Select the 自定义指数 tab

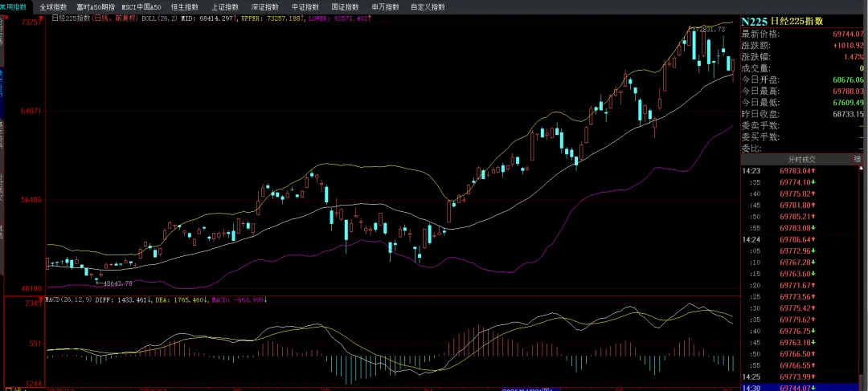[x=428, y=7]
